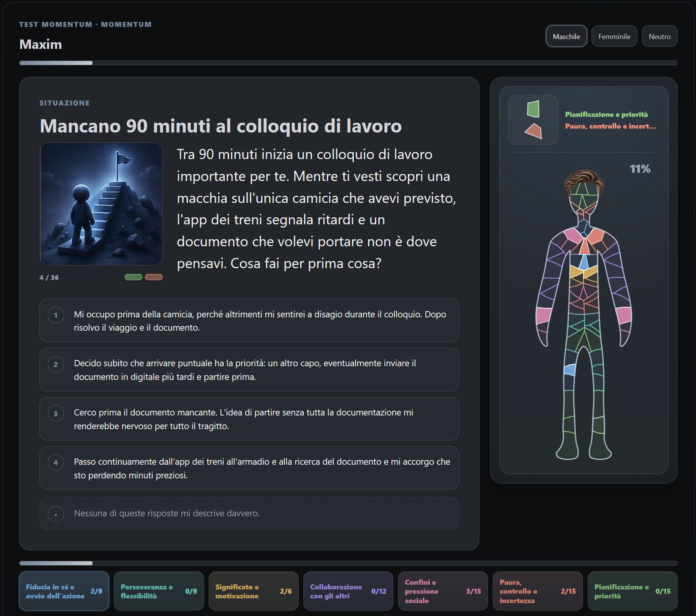Click the red "Paura, controllo e incert…" legend label
Screen dimensions: 696x616
point(611,126)
